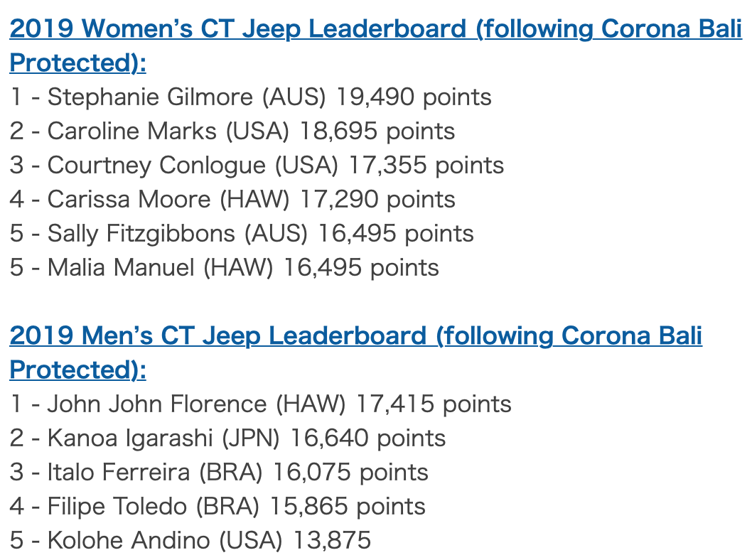Click the Kolohe Andino 13,875 entry
The width and height of the screenshot is (752, 560).
click(x=190, y=540)
